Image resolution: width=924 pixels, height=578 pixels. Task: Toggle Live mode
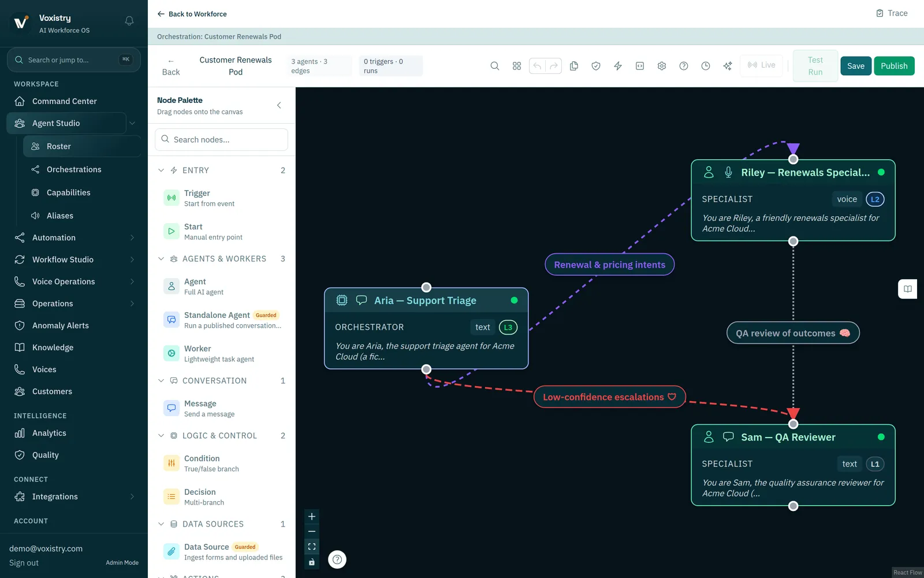pos(762,65)
